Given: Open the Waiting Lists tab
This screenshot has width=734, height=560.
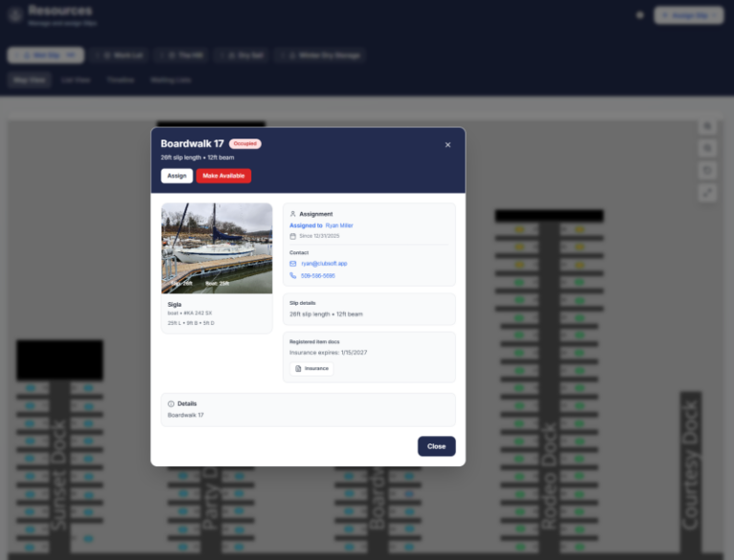Looking at the screenshot, I should point(170,80).
